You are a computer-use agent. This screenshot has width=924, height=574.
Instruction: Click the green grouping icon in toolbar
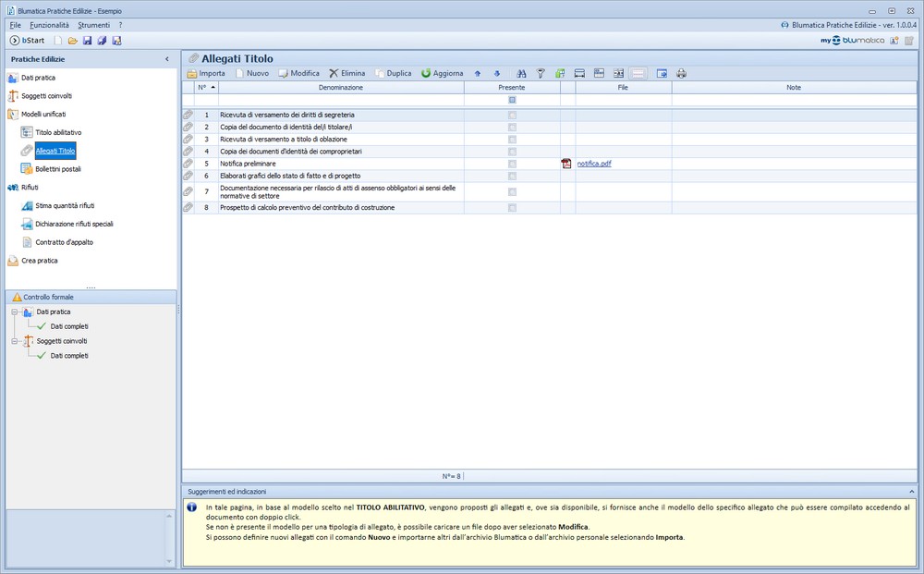560,74
